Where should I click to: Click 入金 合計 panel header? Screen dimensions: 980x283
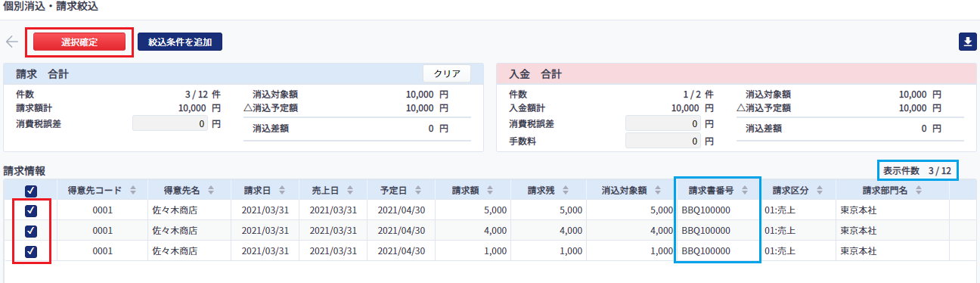tap(737, 74)
